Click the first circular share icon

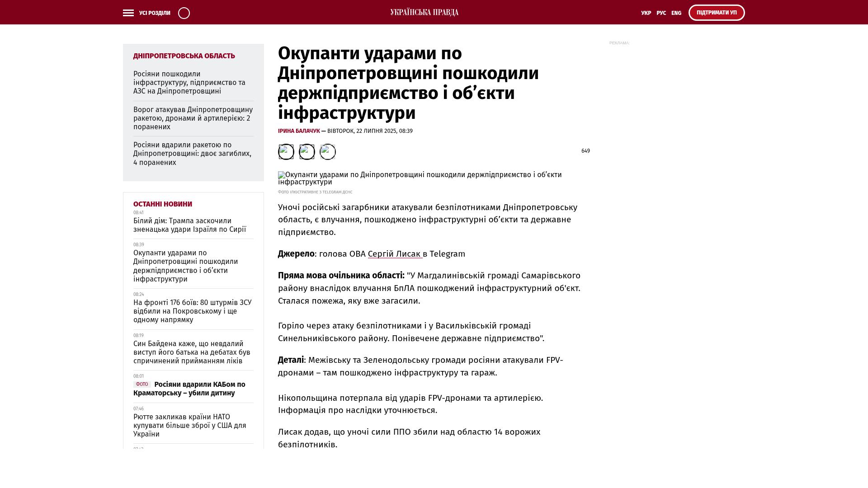(x=286, y=152)
